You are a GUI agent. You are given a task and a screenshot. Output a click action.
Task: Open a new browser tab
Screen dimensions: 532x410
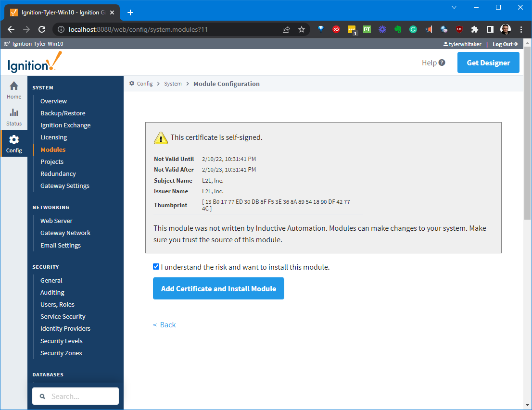click(130, 12)
